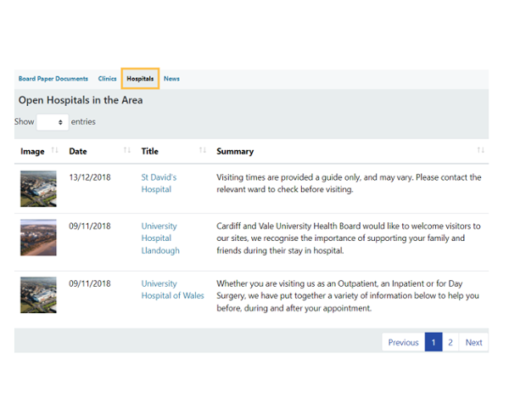Viewport: 509px width, 420px height.
Task: Sort table by Image column arrows
Action: [55, 150]
